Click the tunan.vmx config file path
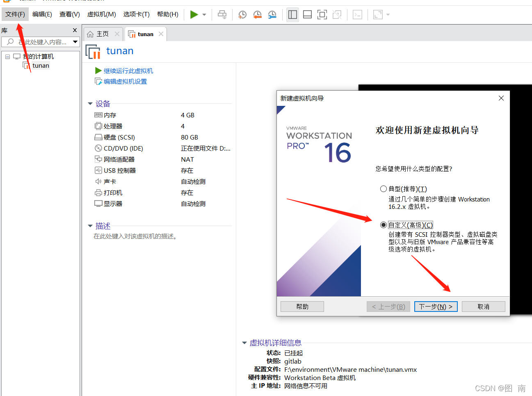 tap(351, 370)
